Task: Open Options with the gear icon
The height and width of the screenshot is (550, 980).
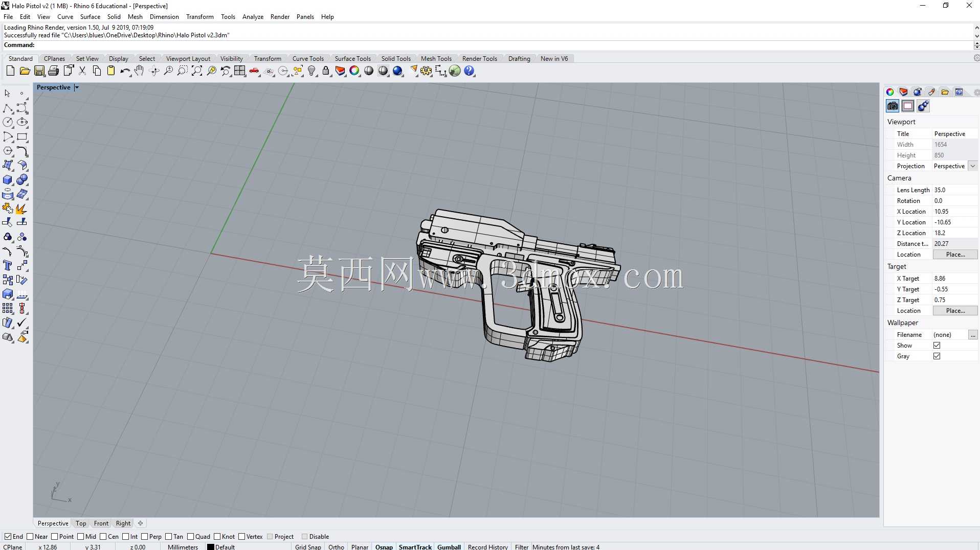Action: tap(426, 71)
